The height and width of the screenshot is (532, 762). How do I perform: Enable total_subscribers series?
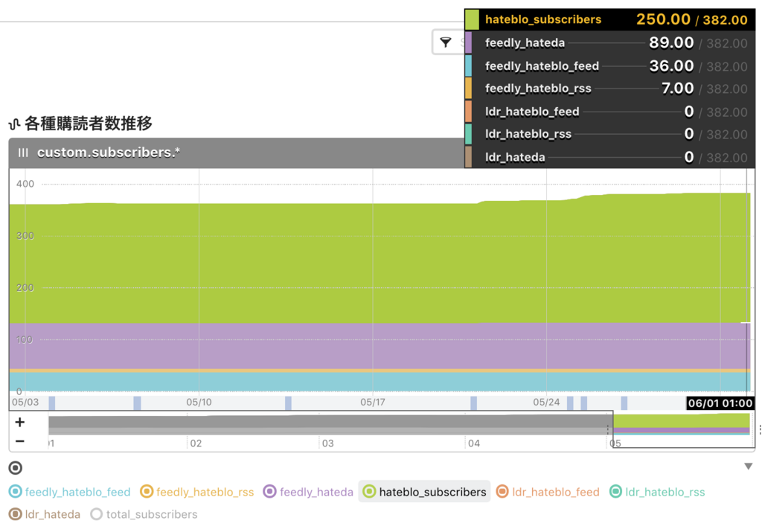[144, 514]
